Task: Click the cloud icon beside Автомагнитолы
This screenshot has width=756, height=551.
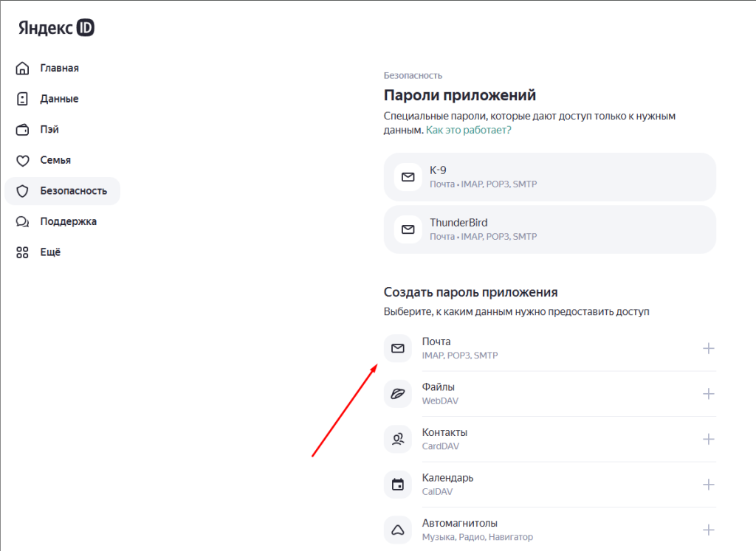Action: point(398,529)
